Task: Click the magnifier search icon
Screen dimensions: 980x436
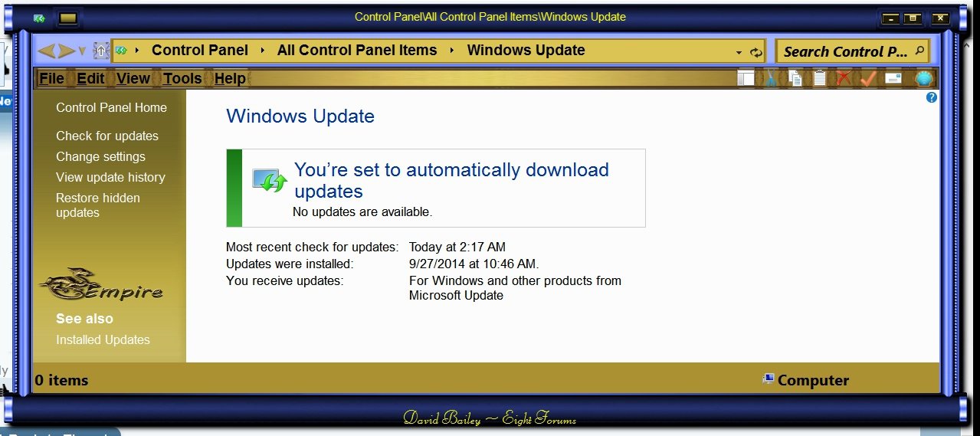Action: [920, 51]
